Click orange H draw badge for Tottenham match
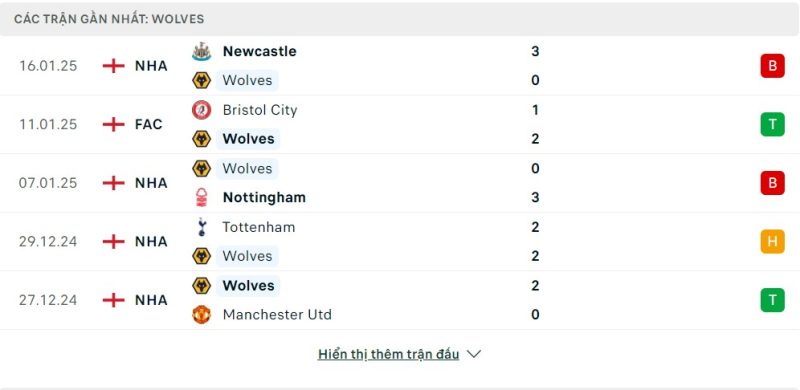Image resolution: width=800 pixels, height=390 pixels. coord(772,241)
